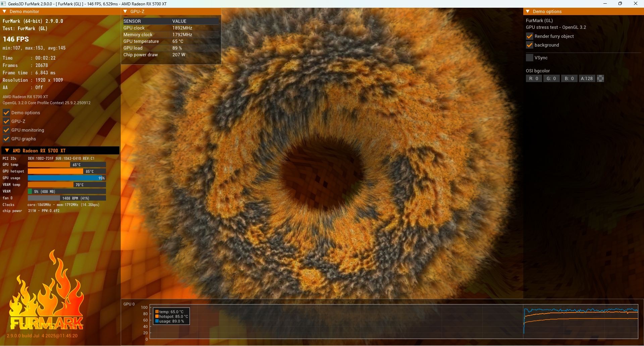Select the Memory clock row label
Viewport: 644px width, 346px height.
138,34
